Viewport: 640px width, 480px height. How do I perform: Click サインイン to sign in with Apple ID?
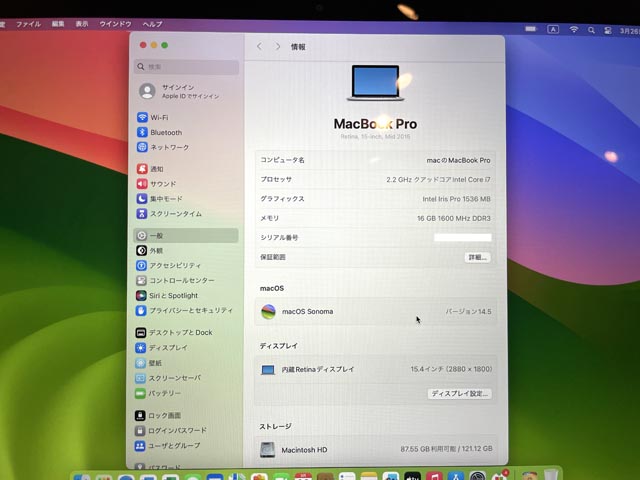click(178, 90)
